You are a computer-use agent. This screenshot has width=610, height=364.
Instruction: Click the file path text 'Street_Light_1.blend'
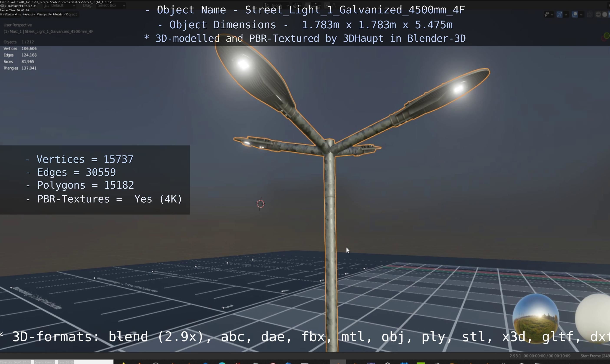click(97, 2)
